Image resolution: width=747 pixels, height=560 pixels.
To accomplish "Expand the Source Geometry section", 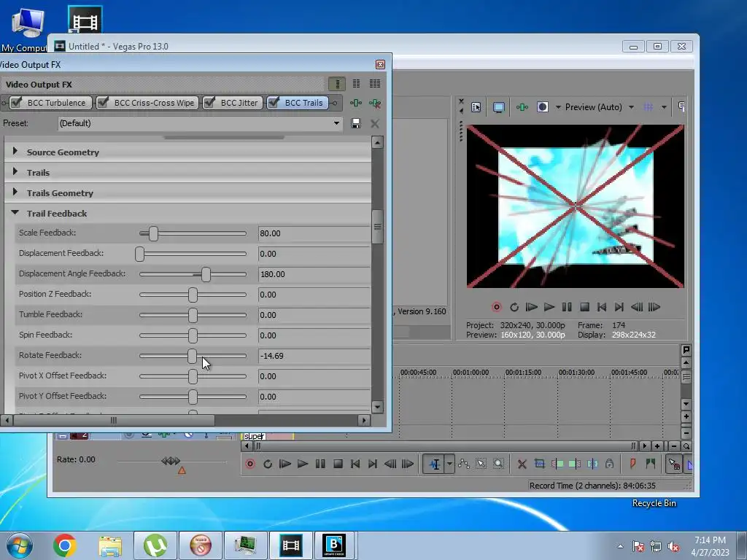I will 15,151.
